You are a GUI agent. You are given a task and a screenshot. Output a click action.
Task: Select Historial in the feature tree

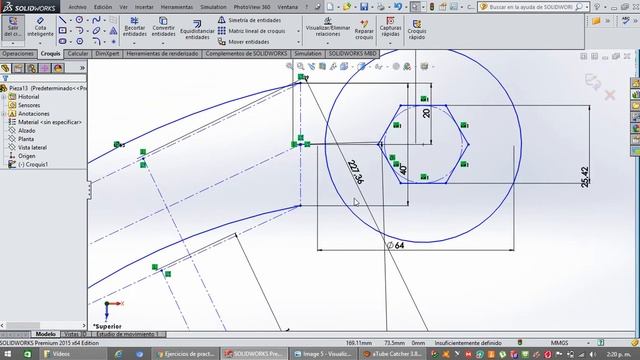tap(29, 97)
